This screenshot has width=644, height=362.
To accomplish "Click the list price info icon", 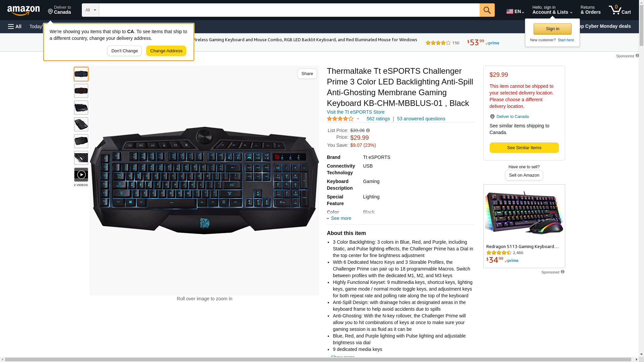I will coord(368,131).
